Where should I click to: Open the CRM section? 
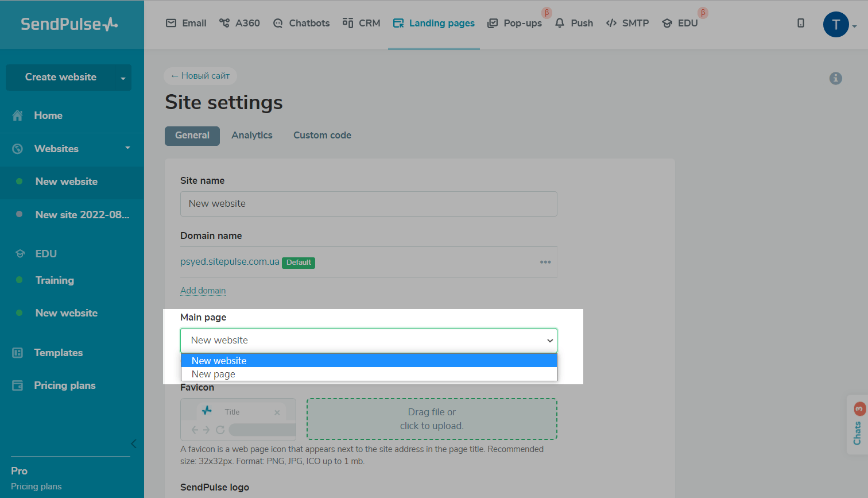[x=361, y=23]
